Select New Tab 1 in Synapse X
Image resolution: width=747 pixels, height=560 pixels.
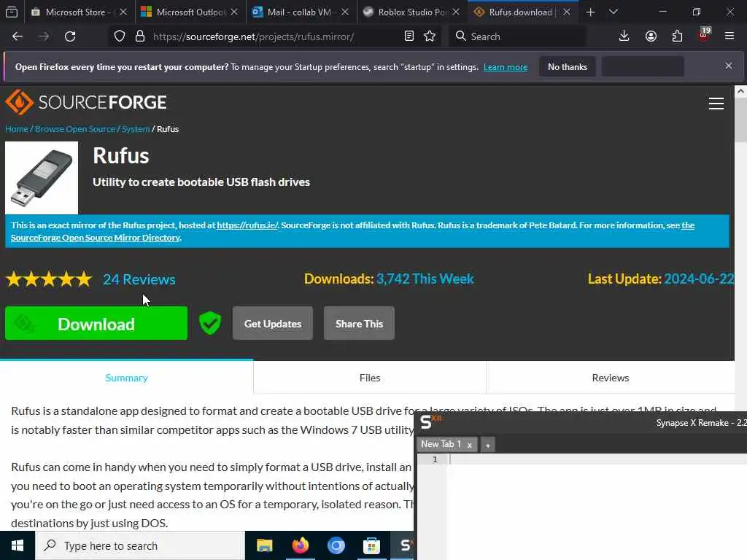441,444
